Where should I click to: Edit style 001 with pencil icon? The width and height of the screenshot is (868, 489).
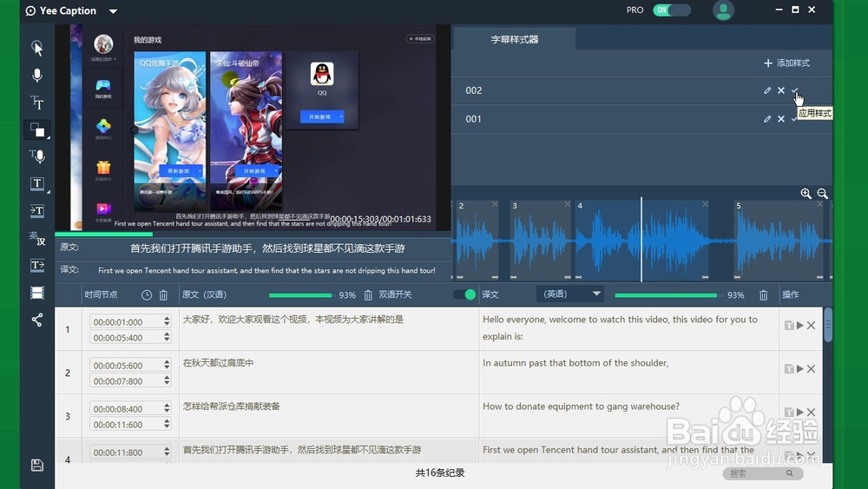click(x=767, y=118)
